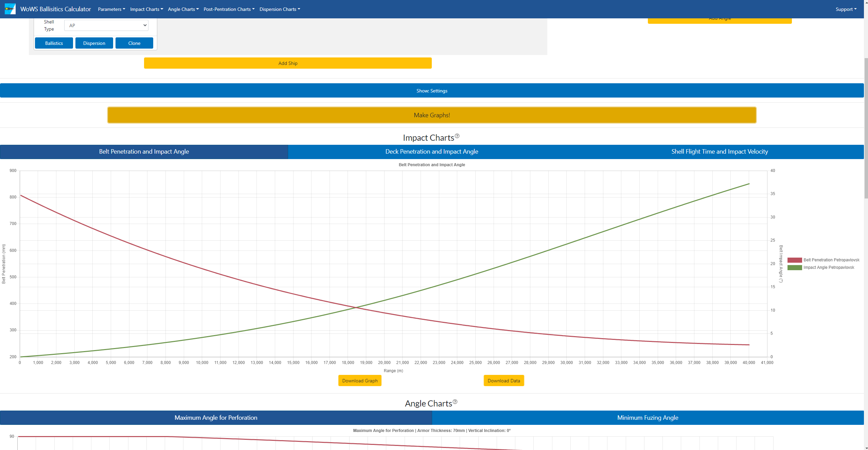Open the Support menu
The image size is (868, 450).
tap(846, 9)
